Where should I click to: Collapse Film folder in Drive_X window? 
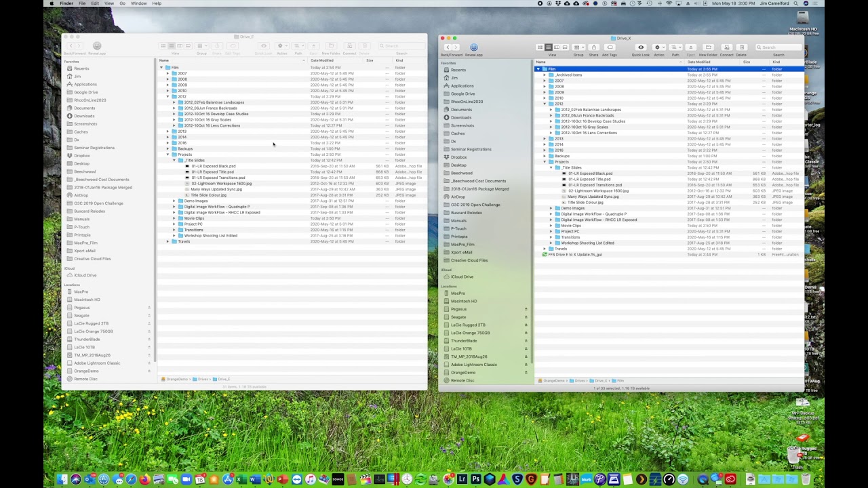[538, 69]
